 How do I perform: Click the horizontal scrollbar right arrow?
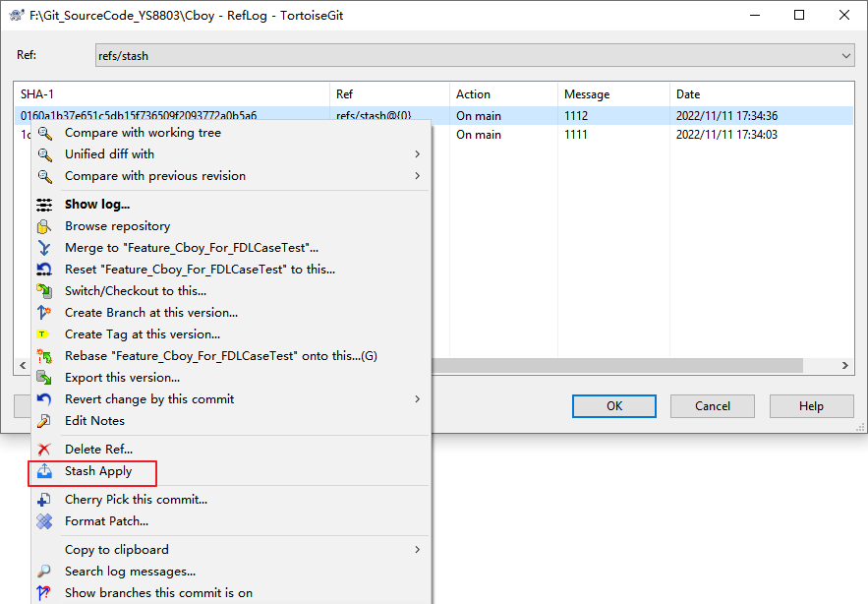tap(844, 365)
